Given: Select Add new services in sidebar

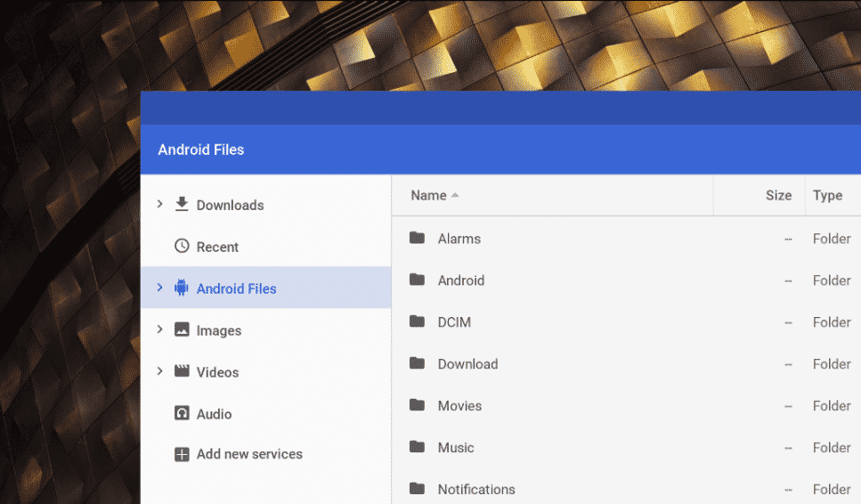Looking at the screenshot, I should point(249,454).
